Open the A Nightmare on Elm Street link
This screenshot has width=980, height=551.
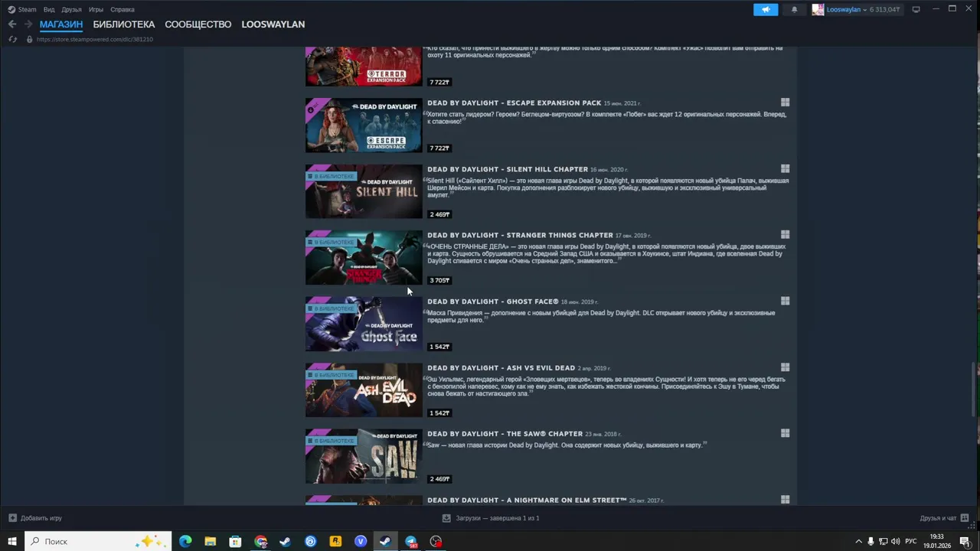tap(527, 500)
